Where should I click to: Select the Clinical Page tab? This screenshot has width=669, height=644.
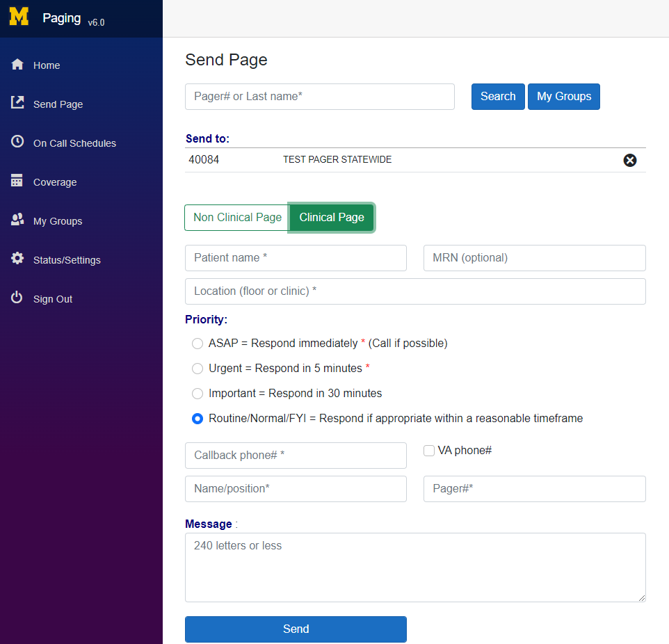[x=332, y=217]
